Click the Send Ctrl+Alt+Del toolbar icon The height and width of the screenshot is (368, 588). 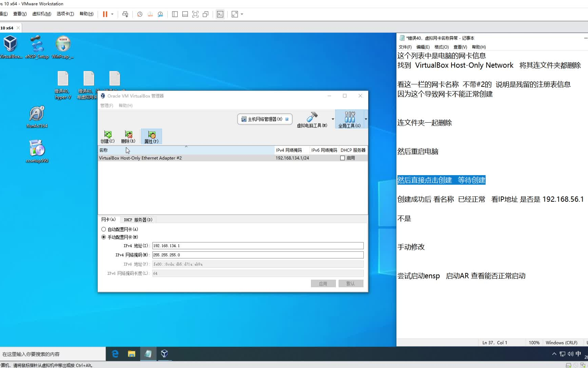pos(125,14)
